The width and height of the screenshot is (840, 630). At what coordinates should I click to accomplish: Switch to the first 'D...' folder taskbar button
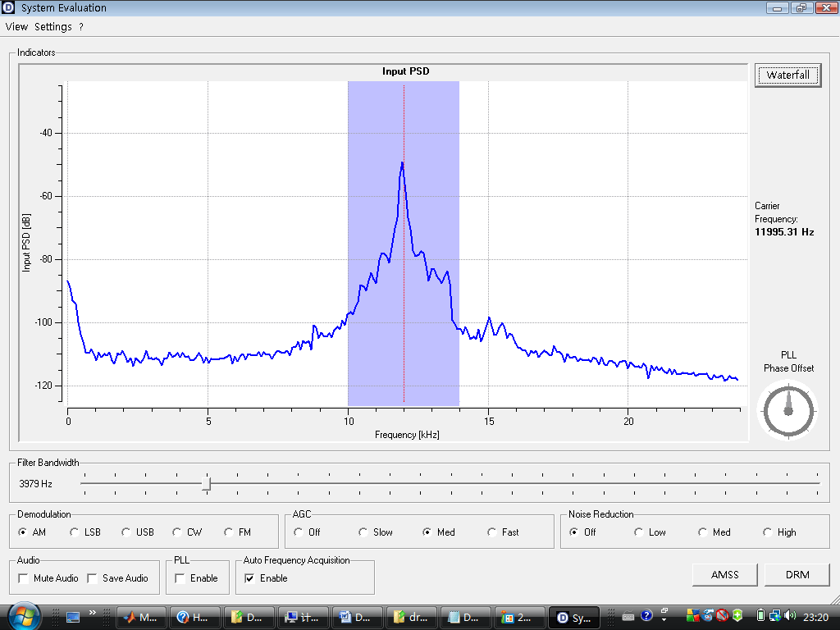pyautogui.click(x=249, y=617)
